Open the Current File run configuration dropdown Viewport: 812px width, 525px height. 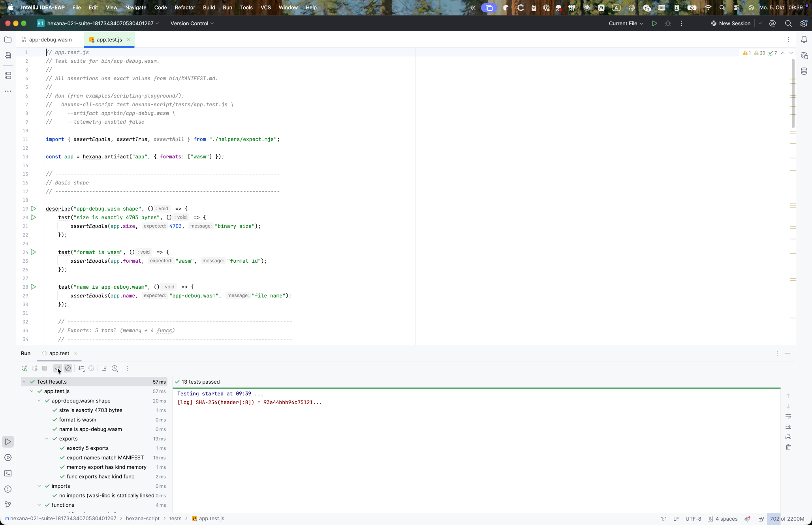626,23
